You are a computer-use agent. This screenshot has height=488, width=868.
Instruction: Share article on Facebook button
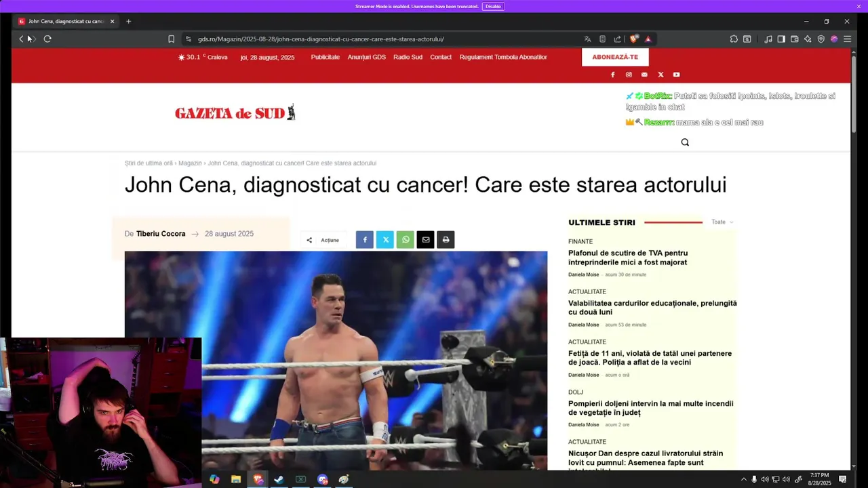(x=364, y=240)
